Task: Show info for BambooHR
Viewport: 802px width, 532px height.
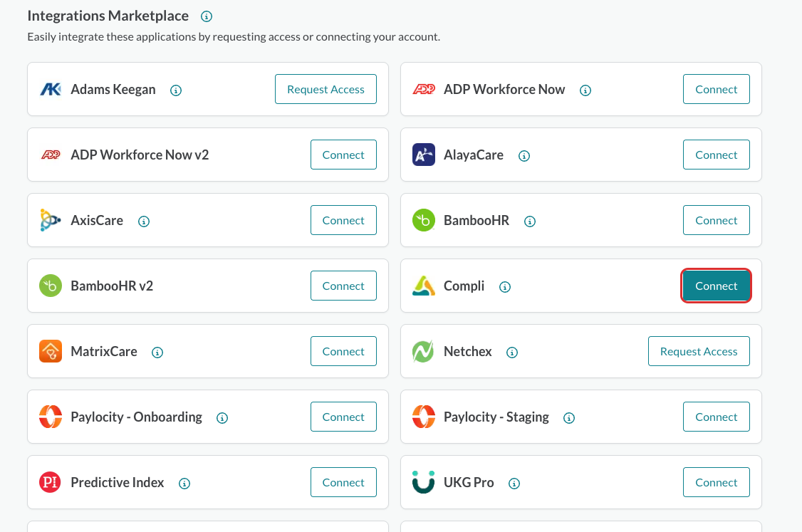Action: (x=530, y=221)
